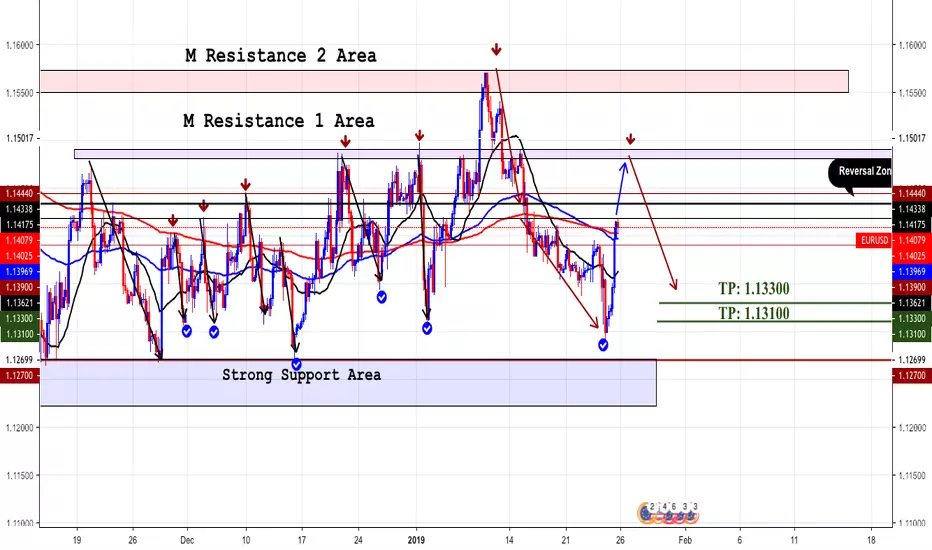Click the 19 date on time axis
The width and height of the screenshot is (932, 550).
click(77, 540)
